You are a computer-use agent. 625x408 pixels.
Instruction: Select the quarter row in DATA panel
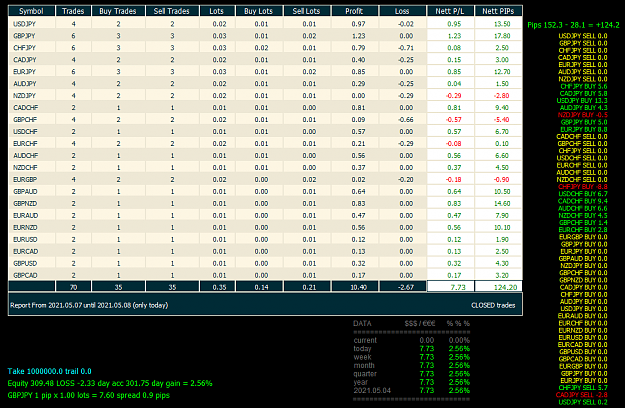(x=412, y=374)
